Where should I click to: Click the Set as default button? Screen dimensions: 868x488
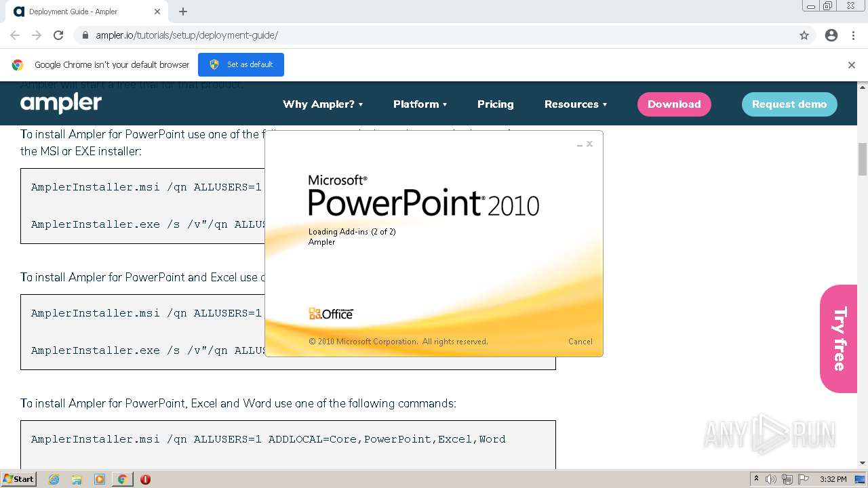pos(241,64)
